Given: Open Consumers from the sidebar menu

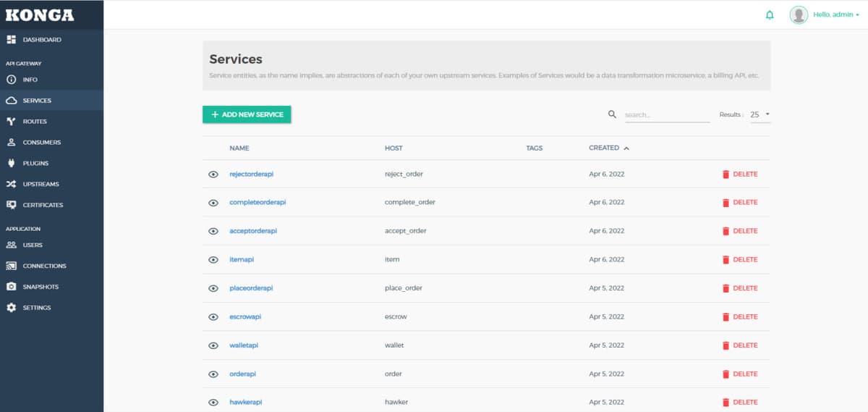Looking at the screenshot, I should (x=41, y=143).
